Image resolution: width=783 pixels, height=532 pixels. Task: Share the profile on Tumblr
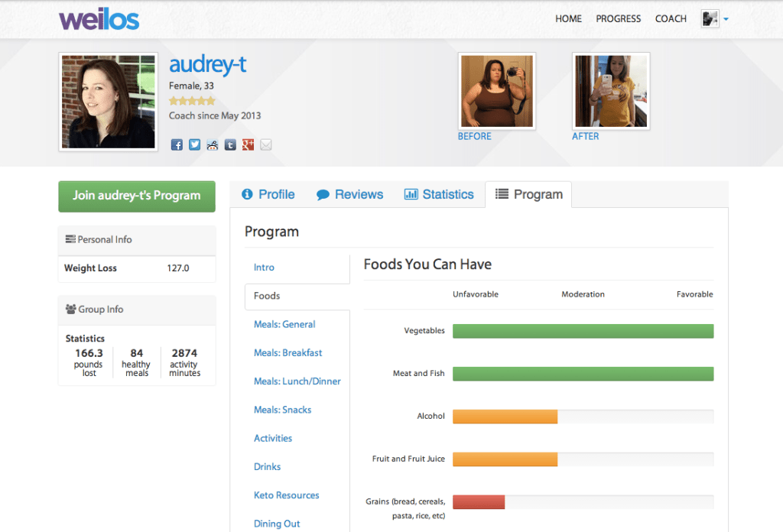(230, 144)
